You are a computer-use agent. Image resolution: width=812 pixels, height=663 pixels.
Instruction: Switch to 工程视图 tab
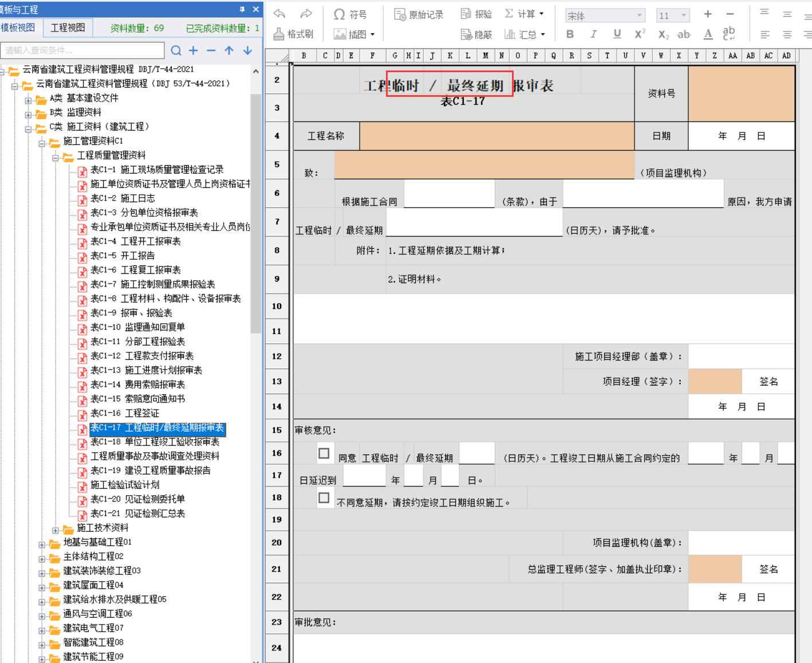tap(68, 28)
